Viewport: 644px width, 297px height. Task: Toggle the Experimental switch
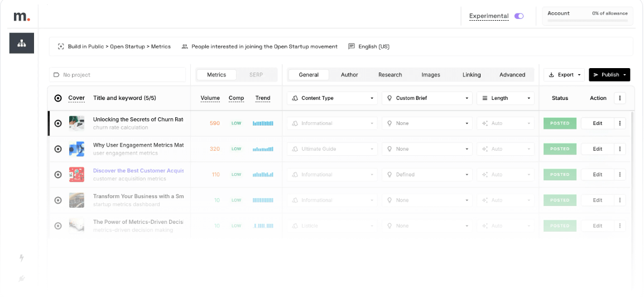click(x=519, y=16)
